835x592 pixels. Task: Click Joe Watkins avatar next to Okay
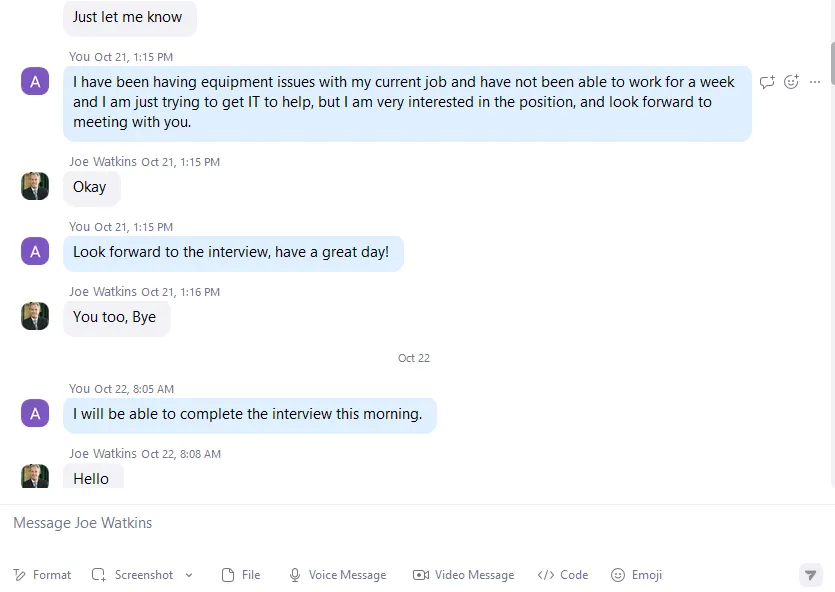(35, 186)
